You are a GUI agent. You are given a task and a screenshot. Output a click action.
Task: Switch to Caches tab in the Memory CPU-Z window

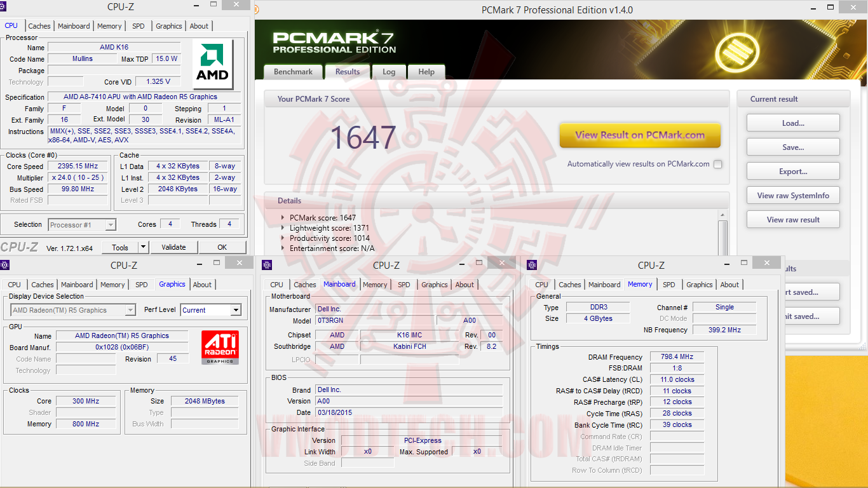pos(570,285)
